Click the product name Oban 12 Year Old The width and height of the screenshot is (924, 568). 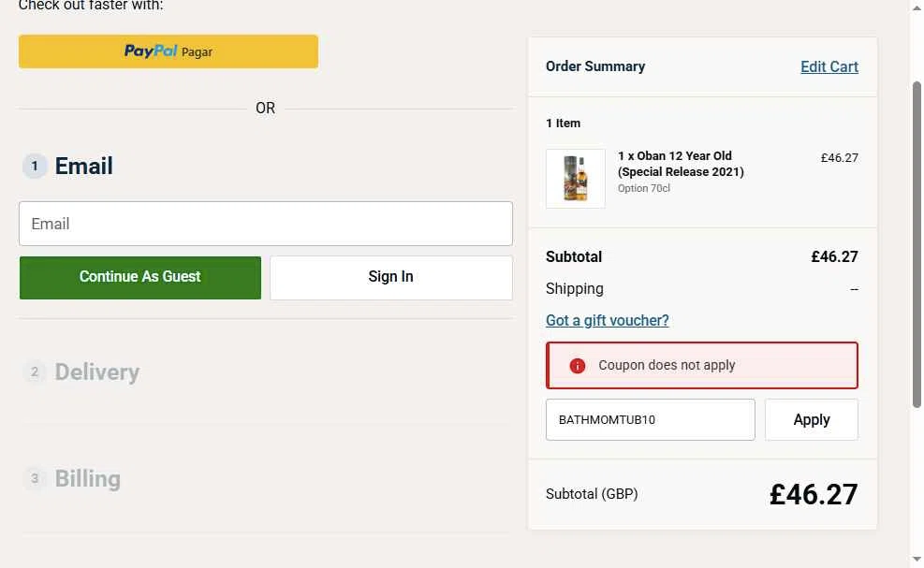pos(681,164)
